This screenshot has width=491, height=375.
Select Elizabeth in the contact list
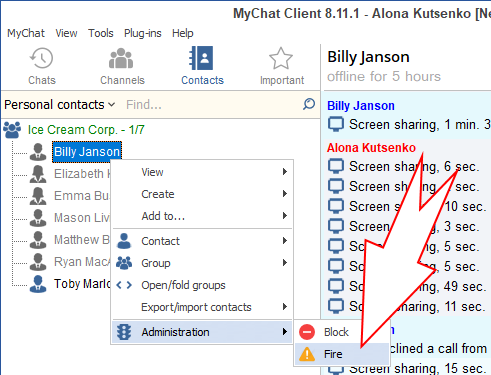click(79, 174)
